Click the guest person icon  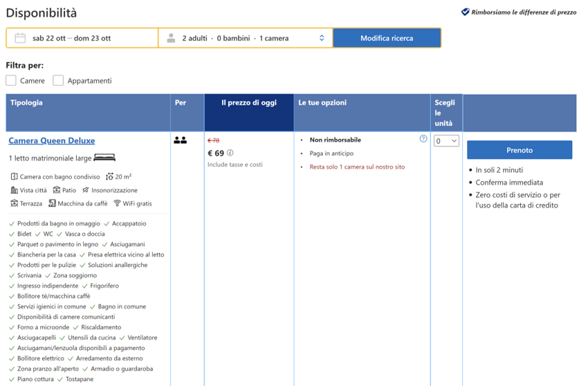(171, 38)
